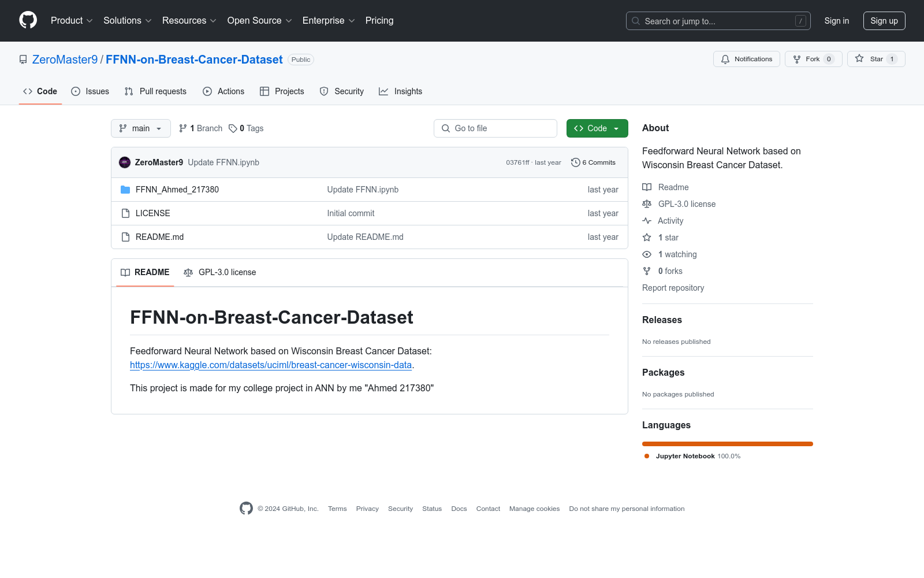
Task: Expand the Enterprise menu
Action: click(x=329, y=21)
